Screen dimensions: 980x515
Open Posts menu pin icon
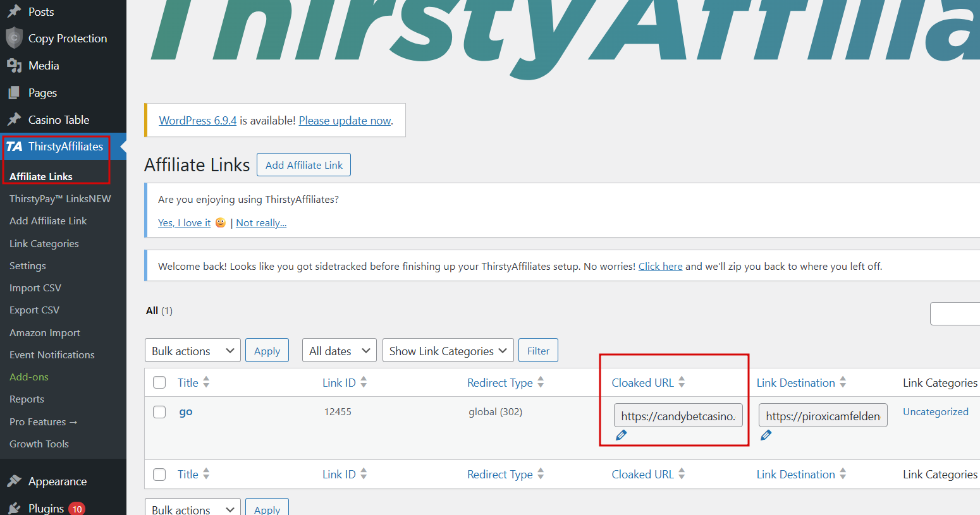(14, 11)
